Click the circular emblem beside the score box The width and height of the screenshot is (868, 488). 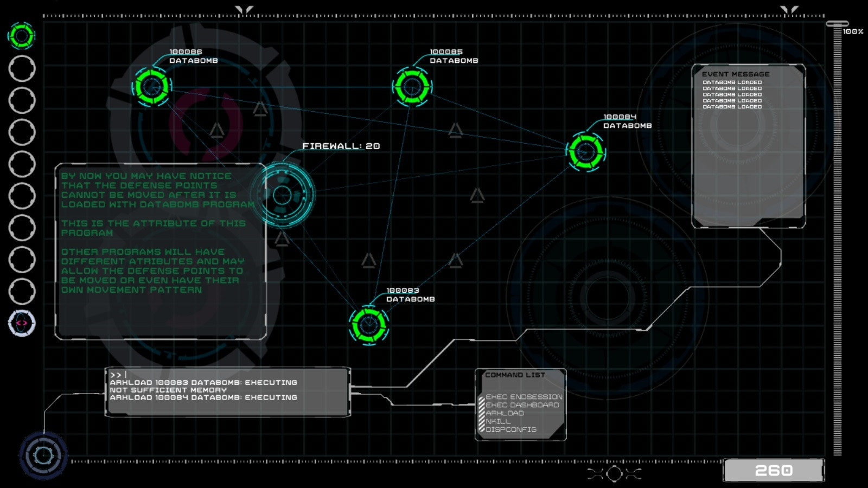(614, 473)
